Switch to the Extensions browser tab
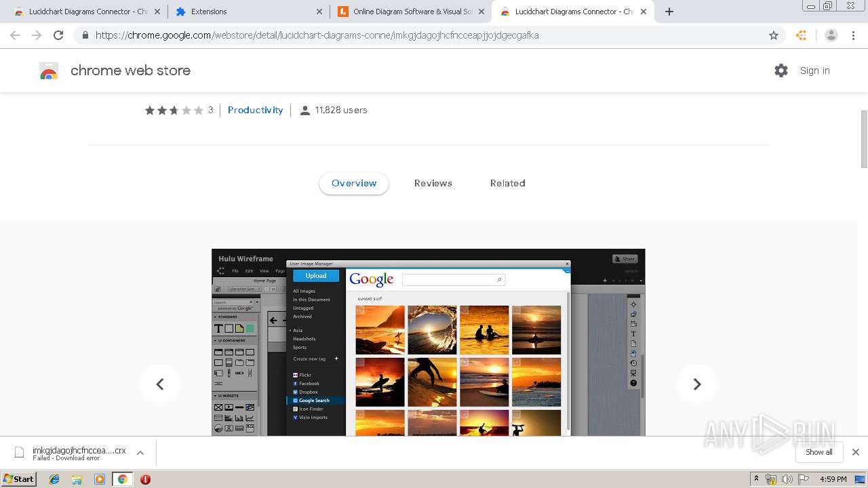The height and width of the screenshot is (488, 868). click(249, 12)
